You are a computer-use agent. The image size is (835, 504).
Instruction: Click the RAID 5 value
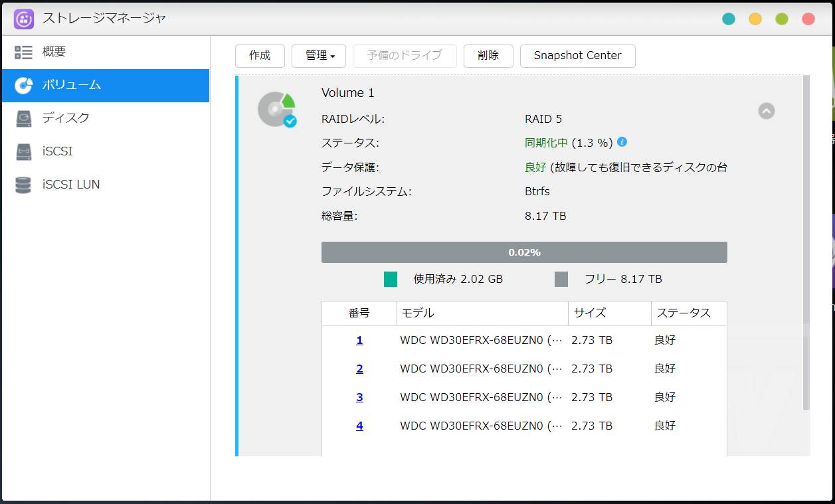coord(543,119)
